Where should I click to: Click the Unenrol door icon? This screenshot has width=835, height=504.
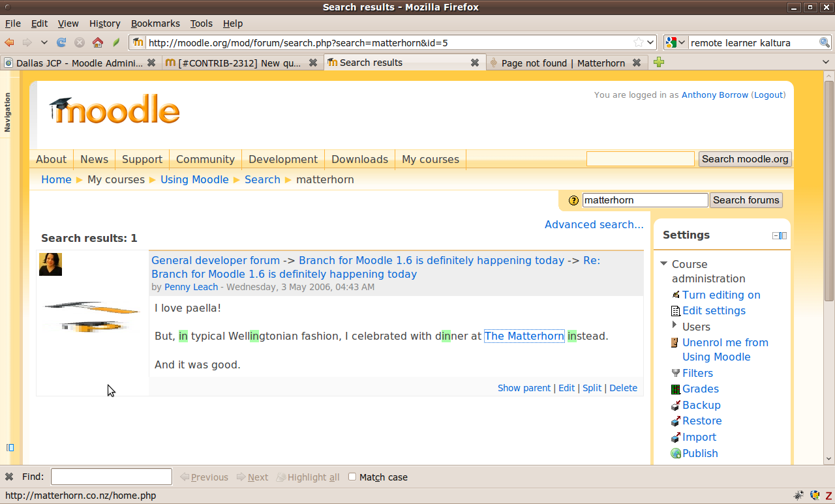(675, 342)
